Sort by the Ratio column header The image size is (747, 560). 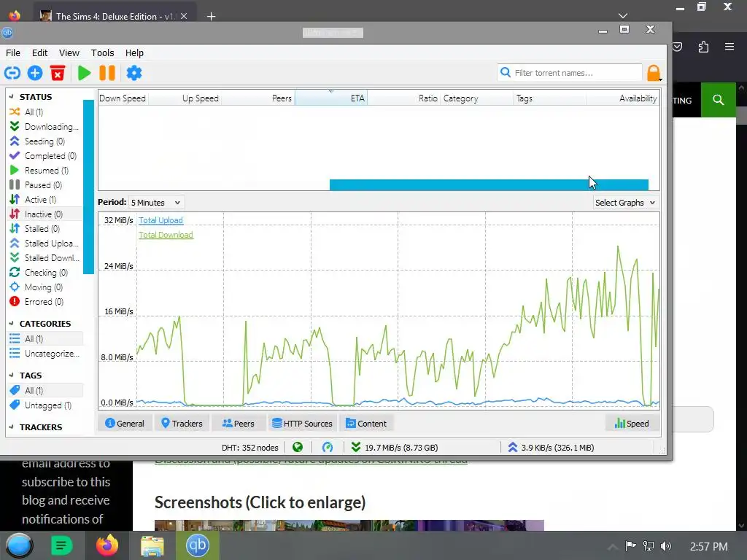click(x=403, y=98)
